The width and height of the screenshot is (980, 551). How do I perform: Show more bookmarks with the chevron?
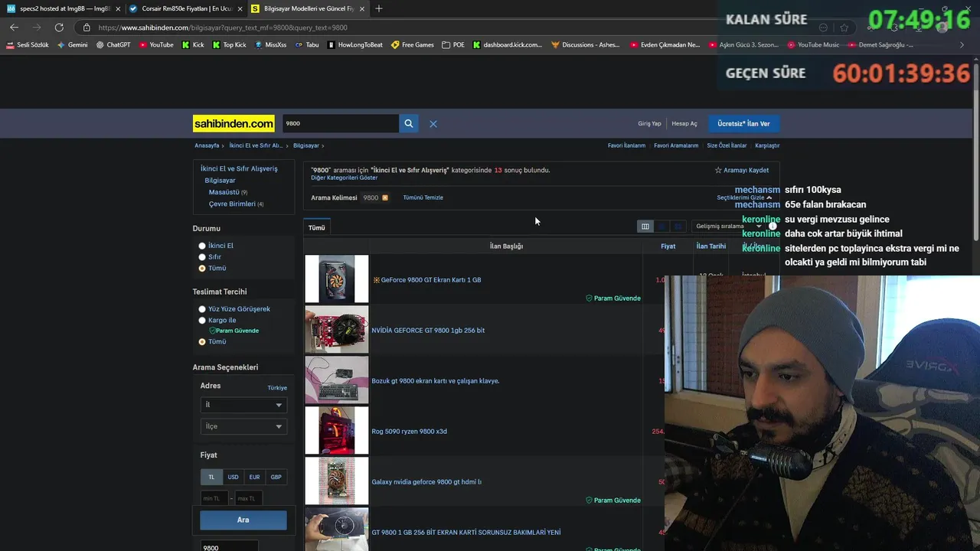click(962, 45)
